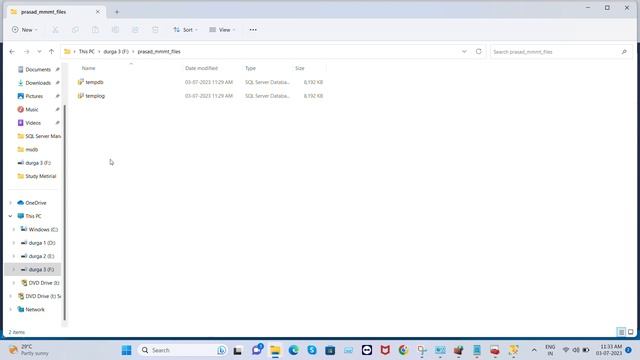This screenshot has width=640, height=360.
Task: Open the msdb folder shortcut
Action: tap(31, 150)
